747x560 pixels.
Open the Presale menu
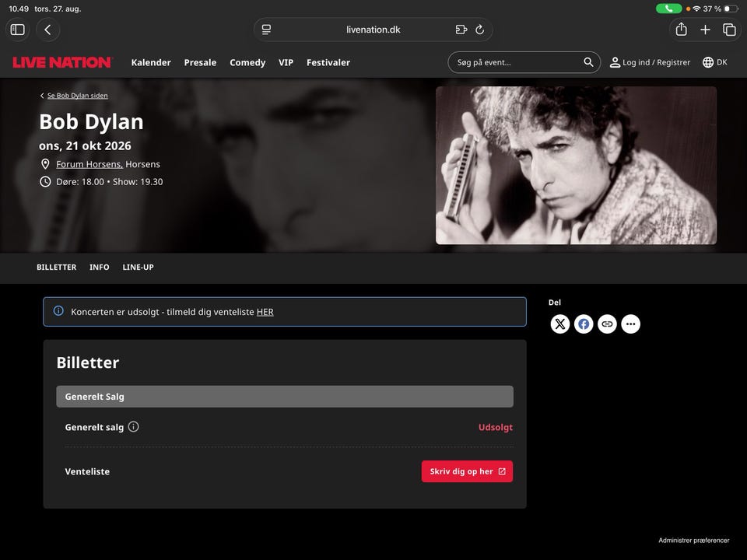[200, 62]
